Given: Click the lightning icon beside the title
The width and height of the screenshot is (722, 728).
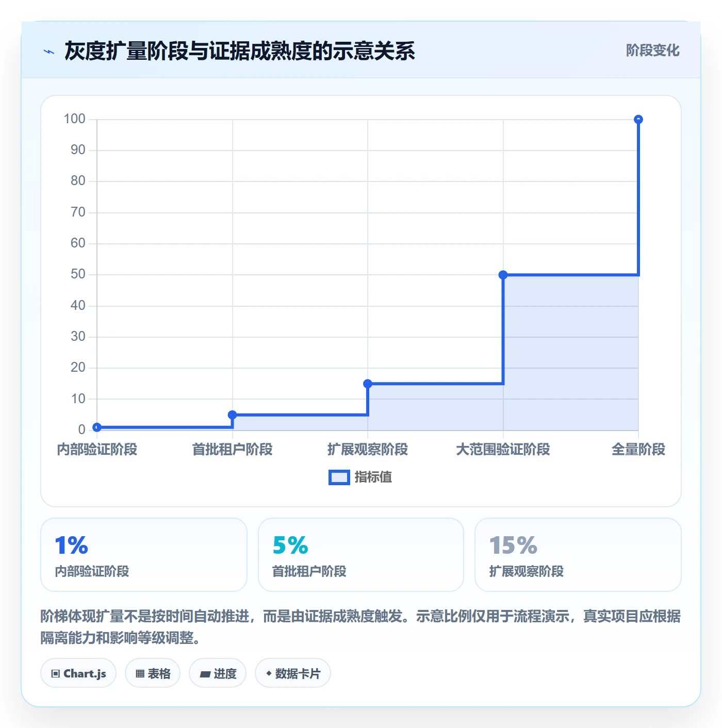Looking at the screenshot, I should (x=49, y=52).
